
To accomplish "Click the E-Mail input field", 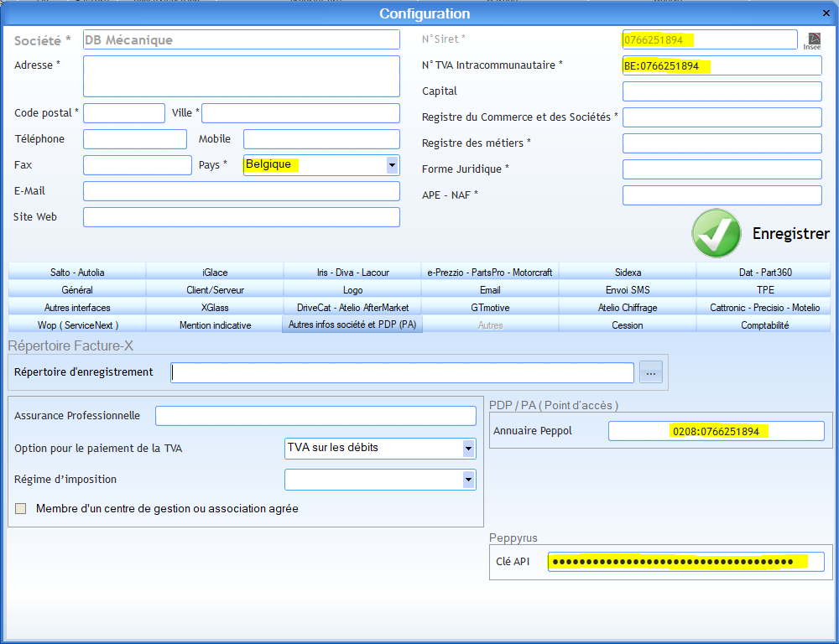I will click(242, 191).
